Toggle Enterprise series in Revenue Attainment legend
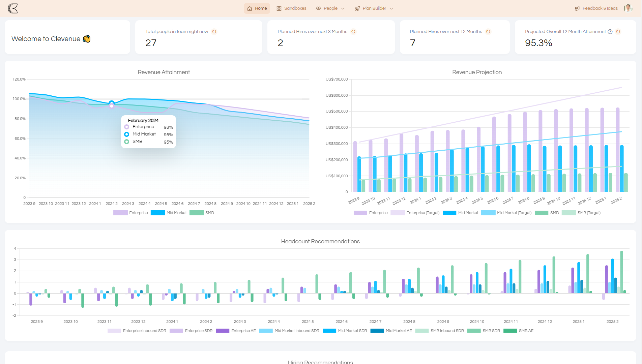Image resolution: width=642 pixels, height=364 pixels. coord(131,213)
